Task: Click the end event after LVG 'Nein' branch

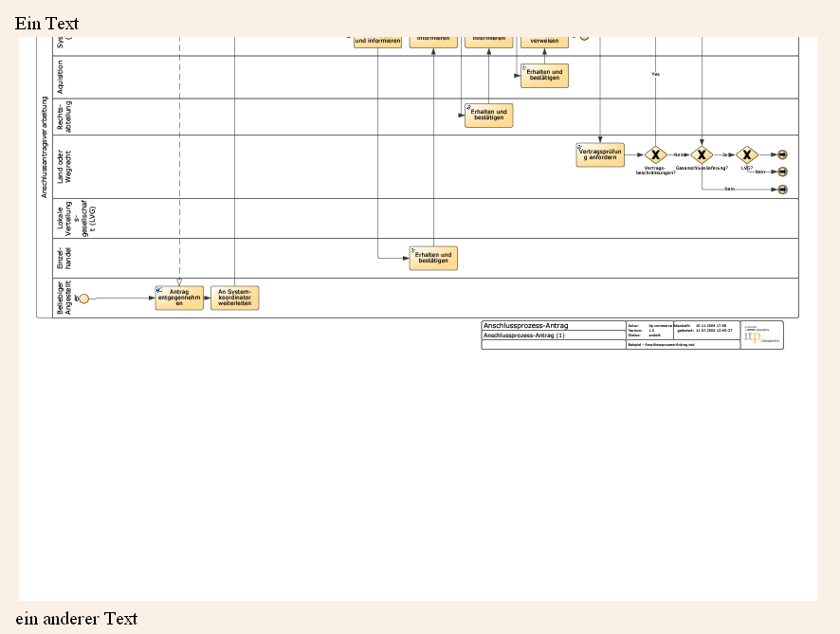Action: (783, 172)
